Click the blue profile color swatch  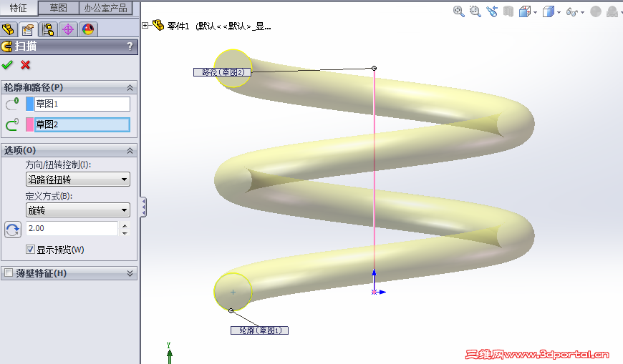tap(29, 104)
